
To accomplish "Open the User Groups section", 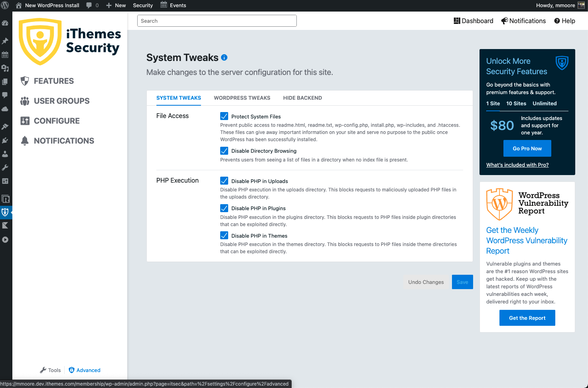I will (55, 101).
